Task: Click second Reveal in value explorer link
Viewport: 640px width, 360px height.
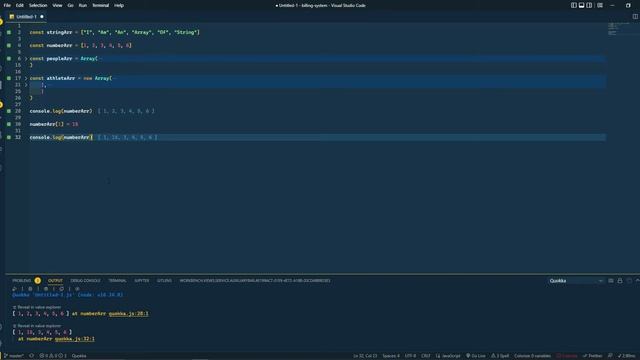Action: [37, 326]
